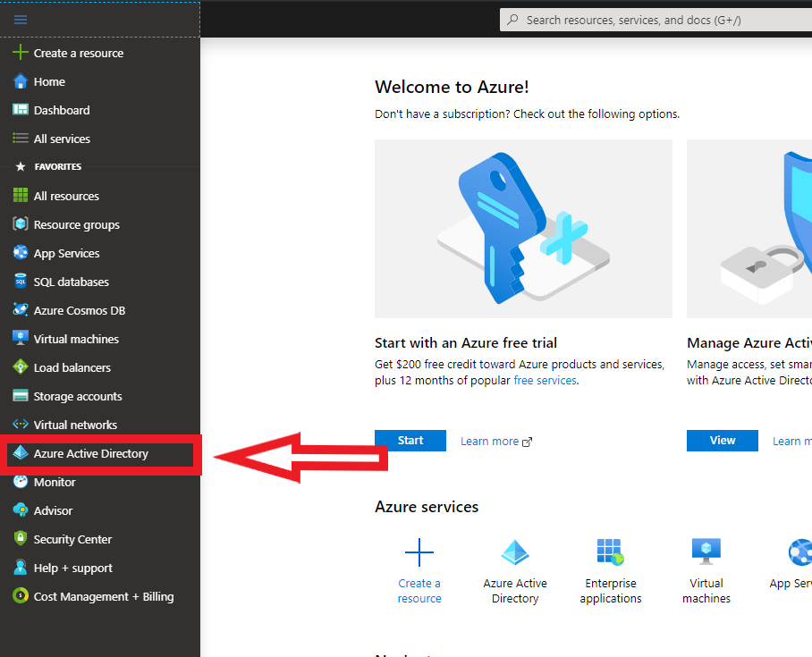Screen dimensions: 812x657
Task: Click the All resources grid icon
Action: (x=21, y=196)
